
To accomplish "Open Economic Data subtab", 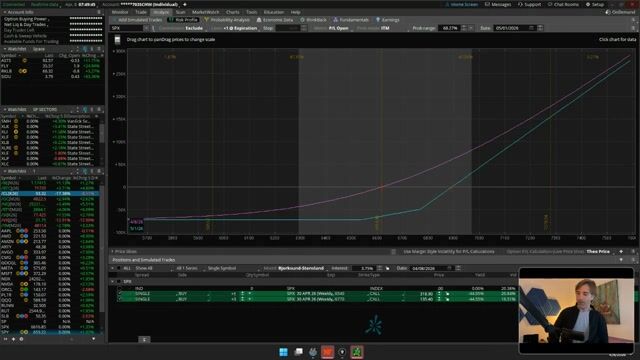I will point(275,20).
